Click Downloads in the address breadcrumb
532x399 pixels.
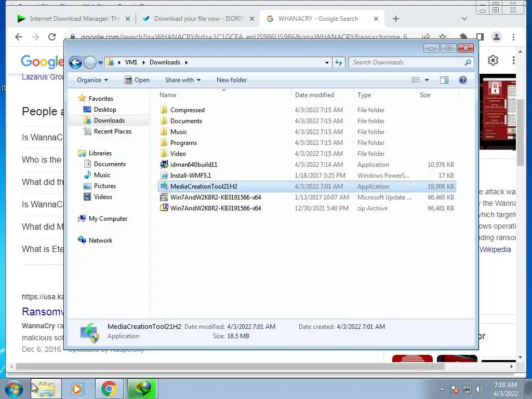click(165, 62)
